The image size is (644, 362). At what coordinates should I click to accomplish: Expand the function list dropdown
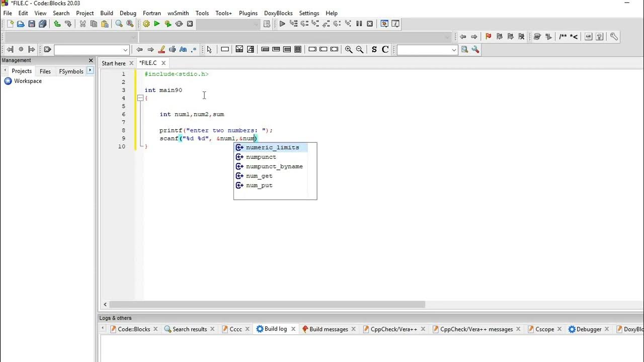[x=447, y=37]
